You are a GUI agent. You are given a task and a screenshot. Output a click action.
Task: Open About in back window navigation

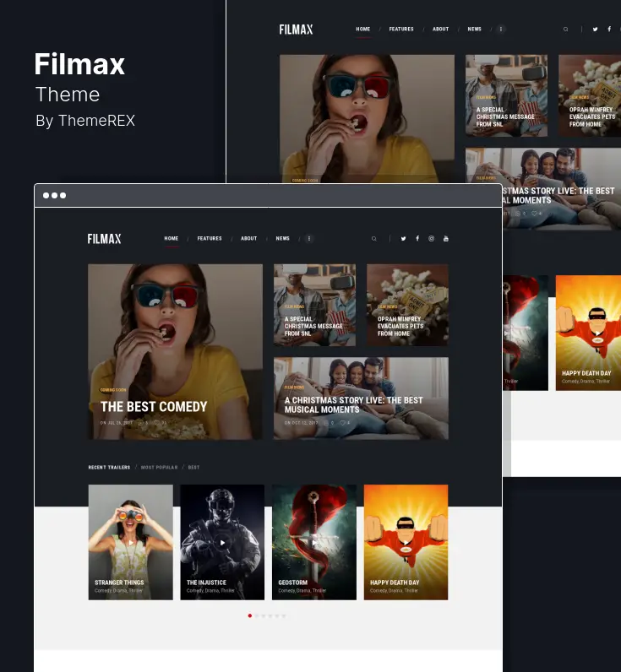[440, 30]
